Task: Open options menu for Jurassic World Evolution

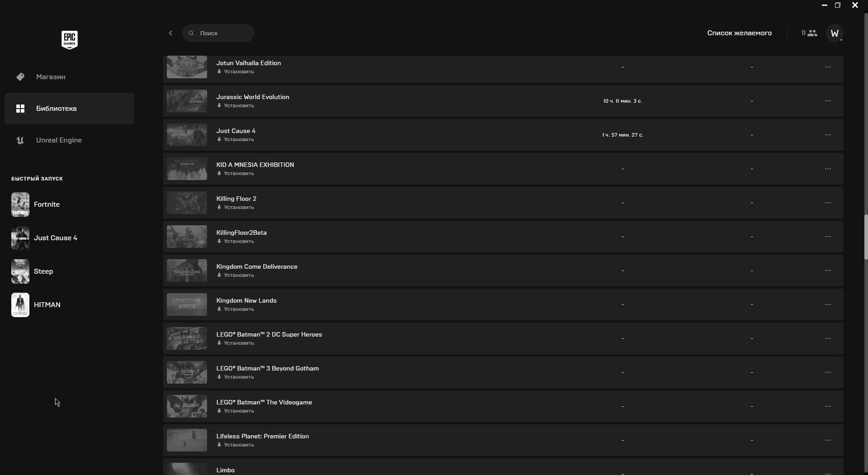Action: coord(828,101)
